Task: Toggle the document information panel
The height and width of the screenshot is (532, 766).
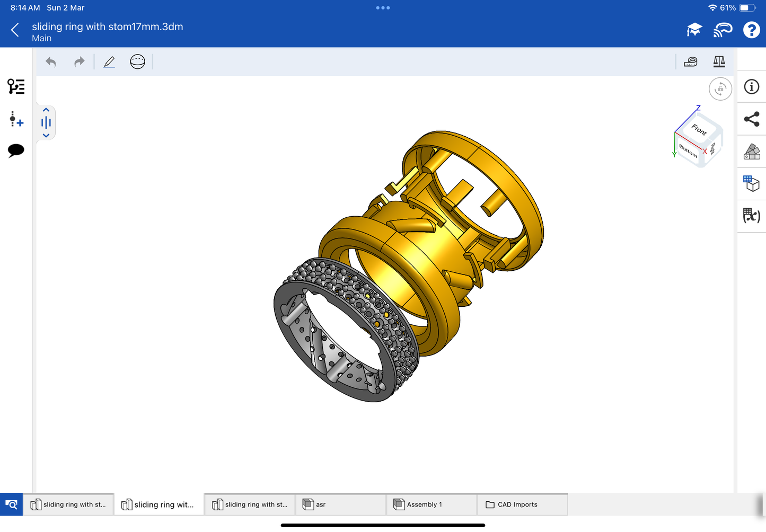Action: [751, 87]
